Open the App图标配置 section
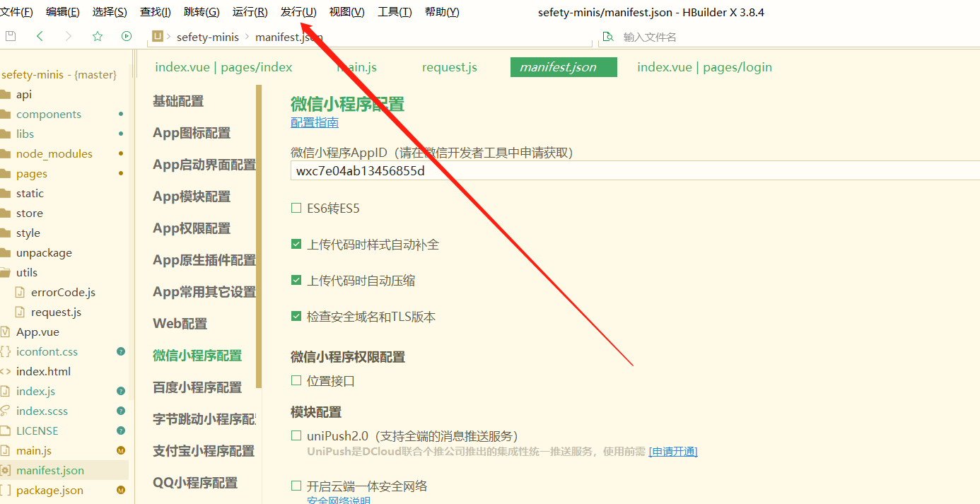 [192, 133]
